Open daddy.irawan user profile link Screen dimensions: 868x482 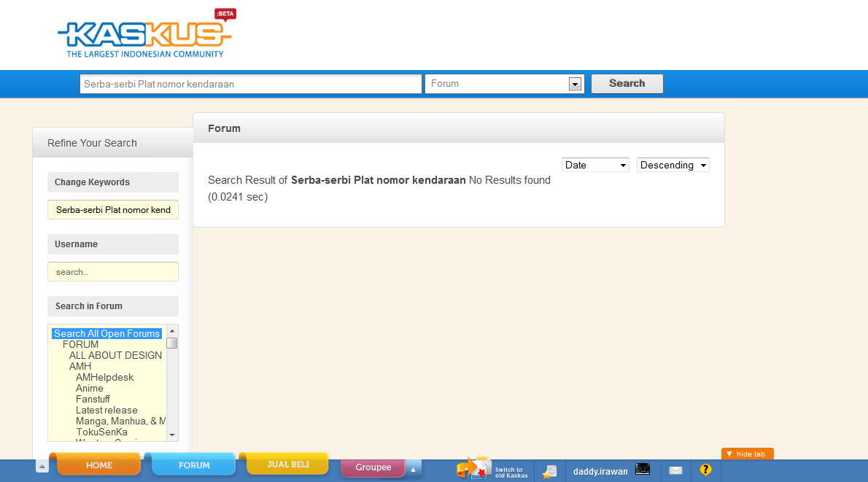click(x=600, y=472)
